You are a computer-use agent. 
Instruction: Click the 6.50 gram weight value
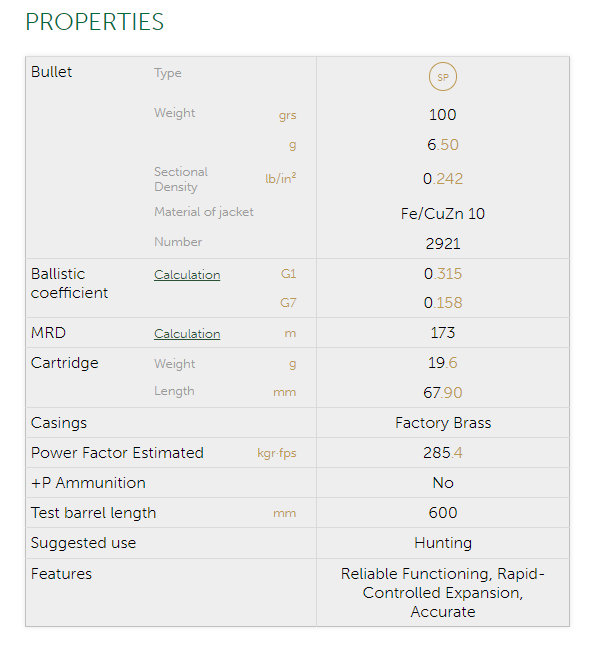point(442,145)
